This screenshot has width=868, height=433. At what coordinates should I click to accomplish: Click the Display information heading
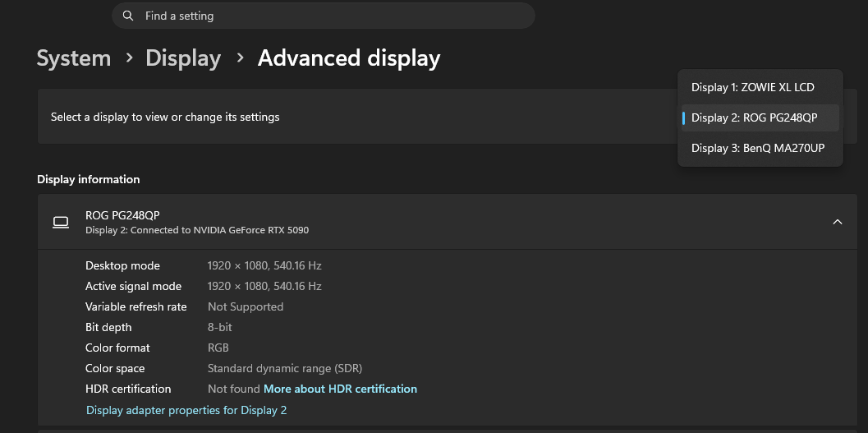pyautogui.click(x=89, y=179)
